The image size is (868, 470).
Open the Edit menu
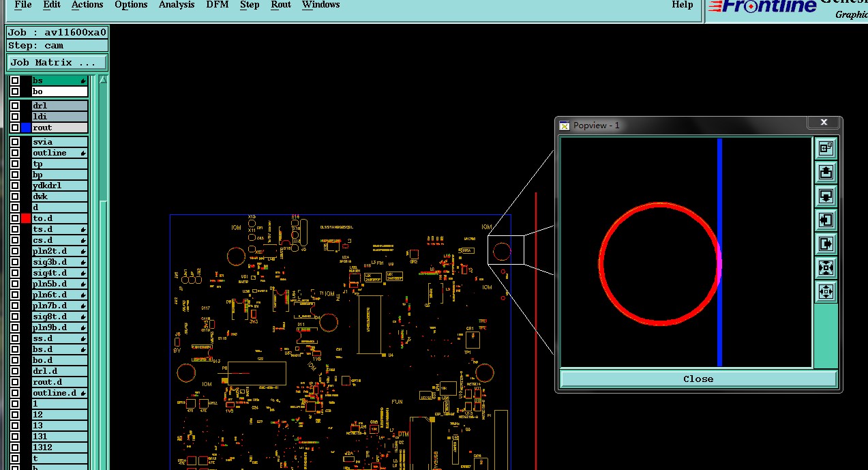pos(52,5)
